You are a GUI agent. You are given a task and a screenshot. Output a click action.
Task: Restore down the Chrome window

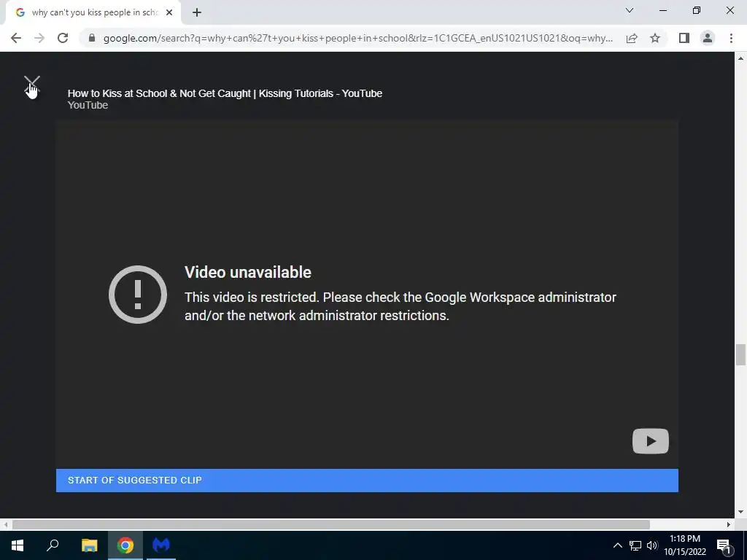pyautogui.click(x=697, y=10)
